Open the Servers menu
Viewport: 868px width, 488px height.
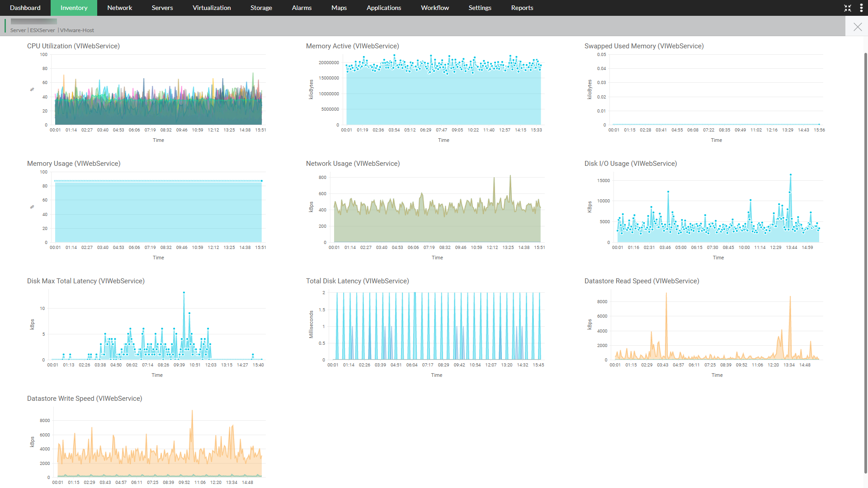[162, 8]
